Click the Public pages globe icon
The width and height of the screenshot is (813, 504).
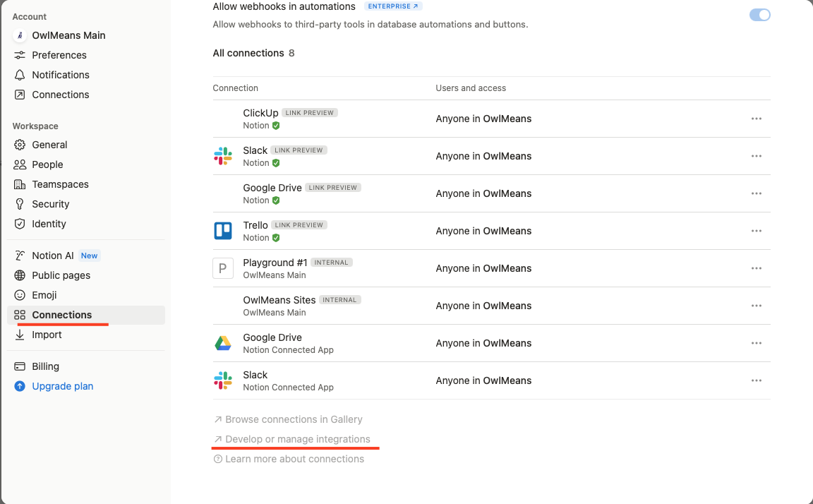(x=20, y=275)
